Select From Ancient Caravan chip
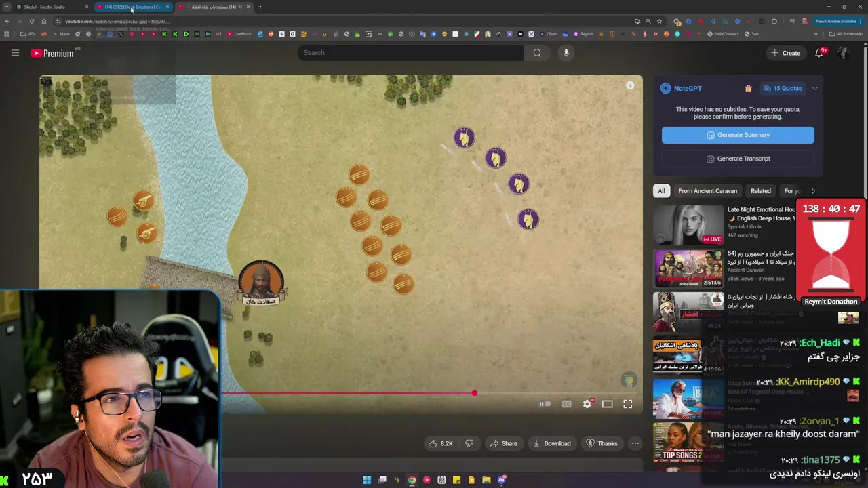The image size is (868, 488). [707, 191]
